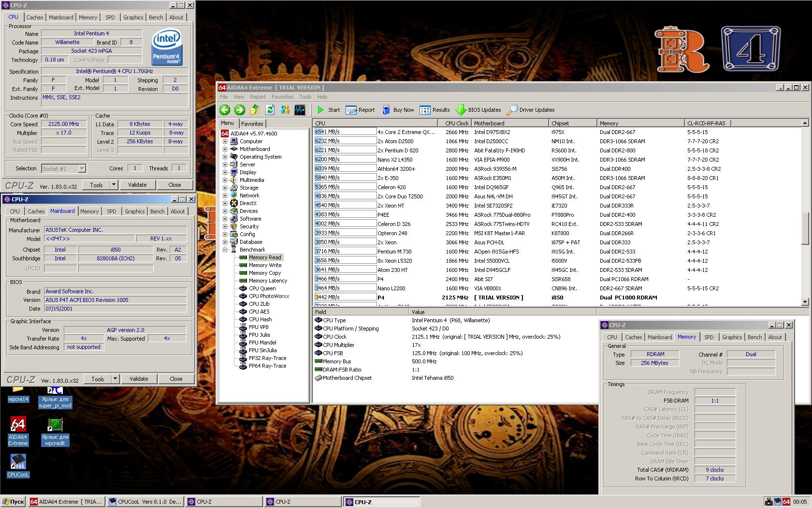The image size is (812, 508).
Task: Open the Report toolbar item
Action: coord(361,110)
